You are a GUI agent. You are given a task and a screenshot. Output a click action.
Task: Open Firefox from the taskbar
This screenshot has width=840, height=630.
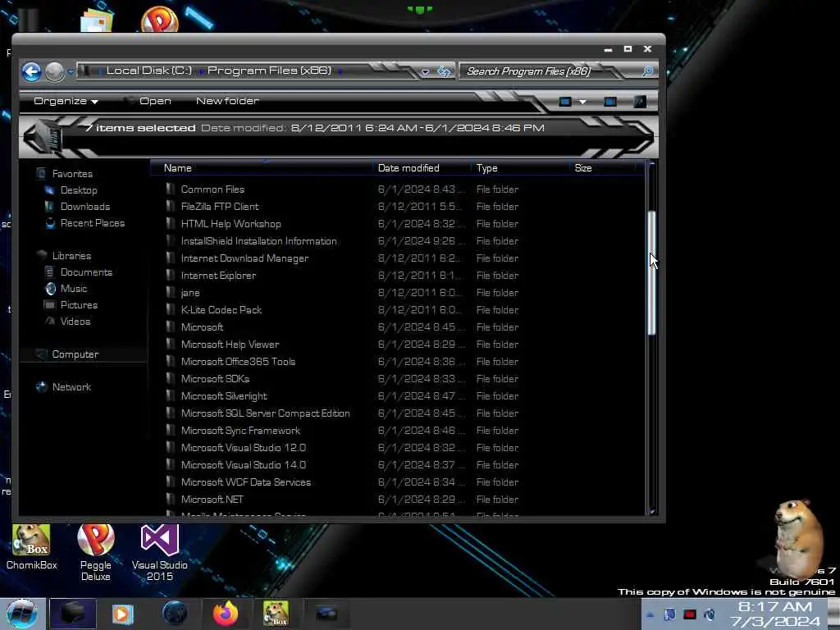pos(226,614)
